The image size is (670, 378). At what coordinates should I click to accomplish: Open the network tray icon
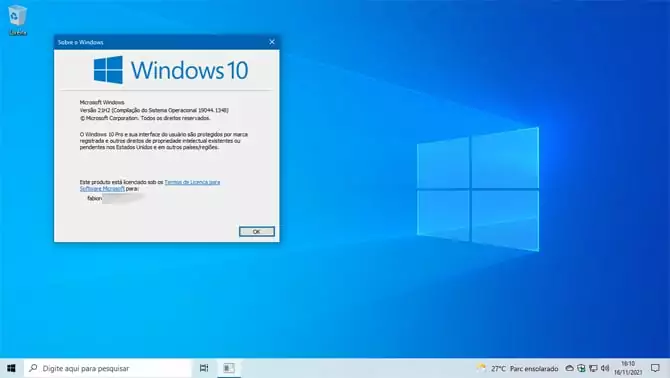[593, 368]
